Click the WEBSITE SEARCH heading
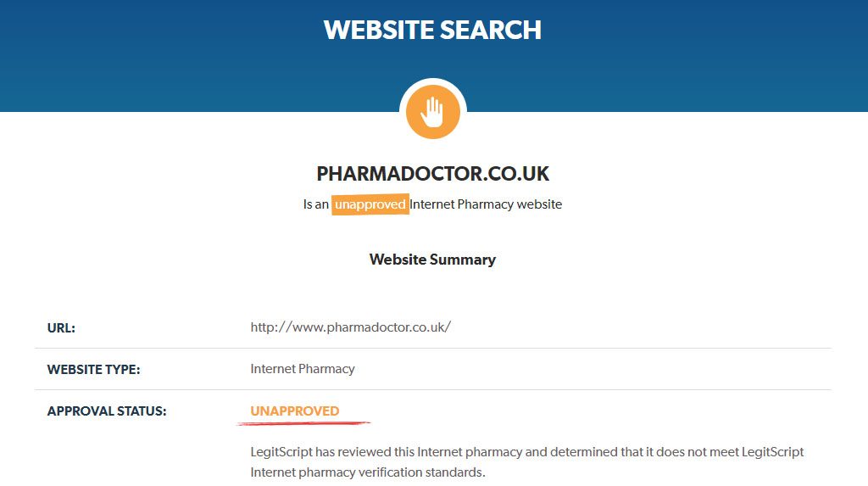 pos(433,30)
